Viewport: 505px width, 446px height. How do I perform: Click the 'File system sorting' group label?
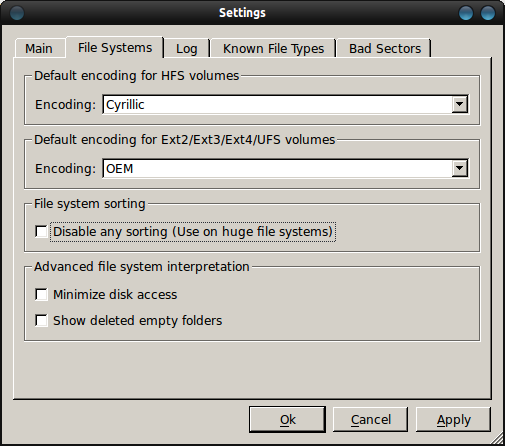click(90, 204)
